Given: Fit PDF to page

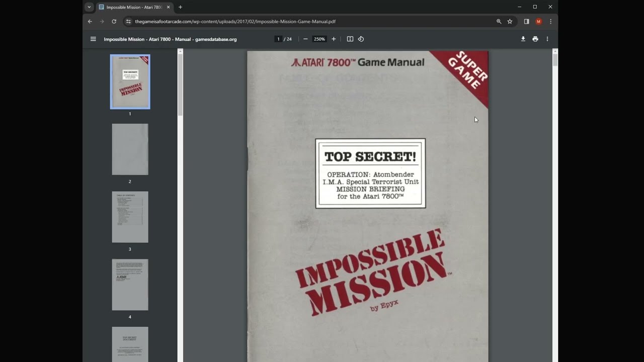Looking at the screenshot, I should click(350, 39).
